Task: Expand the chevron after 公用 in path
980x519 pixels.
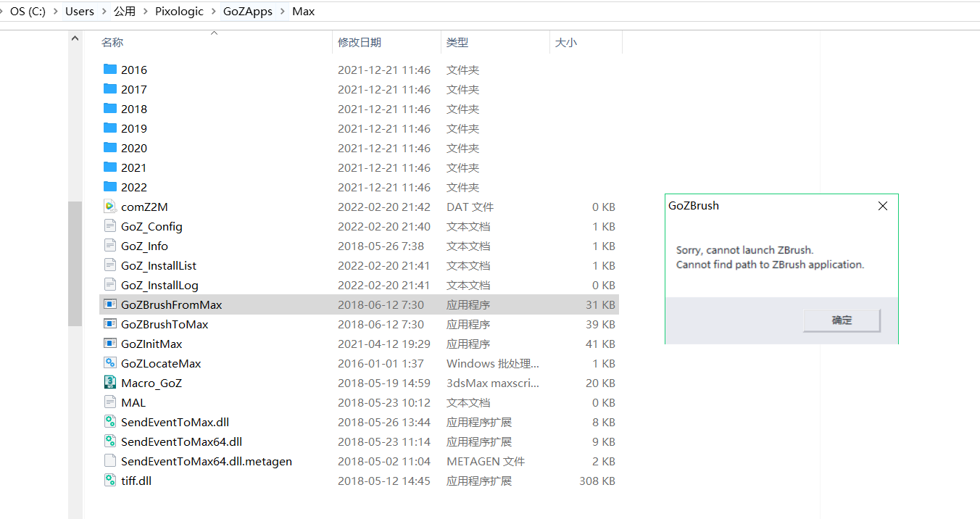Action: 145,12
